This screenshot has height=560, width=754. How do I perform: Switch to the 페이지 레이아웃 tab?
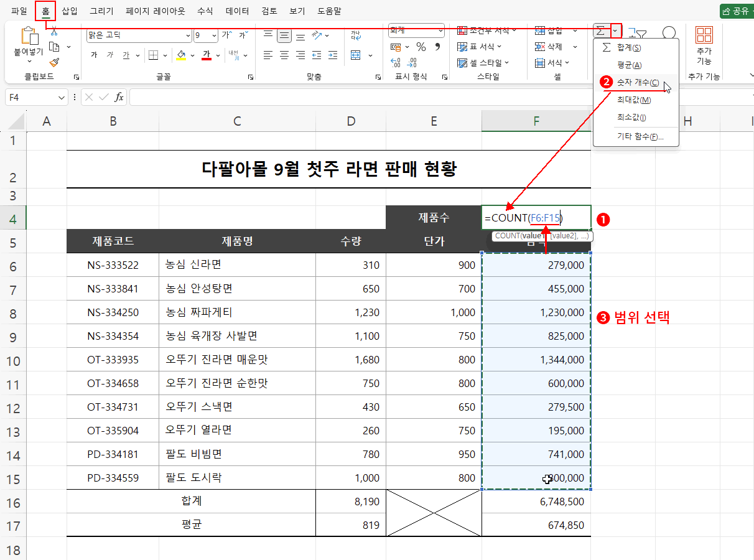pyautogui.click(x=156, y=11)
